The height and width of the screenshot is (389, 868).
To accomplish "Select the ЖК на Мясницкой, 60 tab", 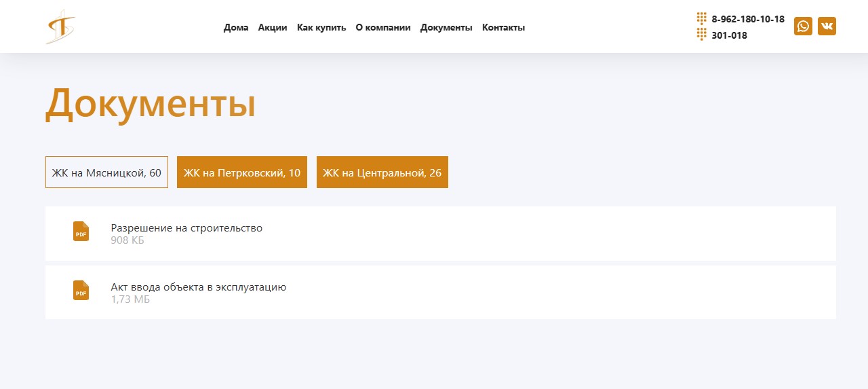I will coord(106,172).
